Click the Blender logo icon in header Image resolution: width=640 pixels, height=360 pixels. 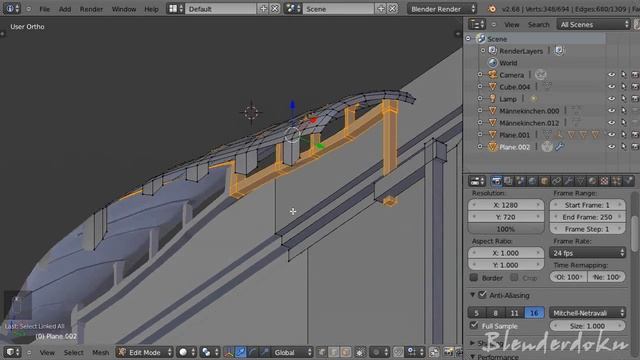point(492,9)
